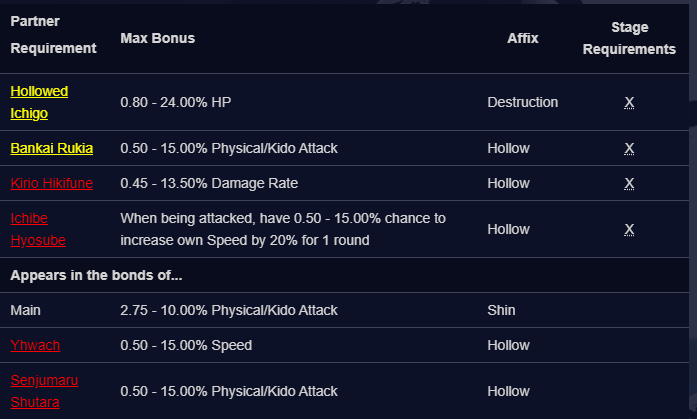
Task: Click the Affix column header
Action: click(x=523, y=38)
